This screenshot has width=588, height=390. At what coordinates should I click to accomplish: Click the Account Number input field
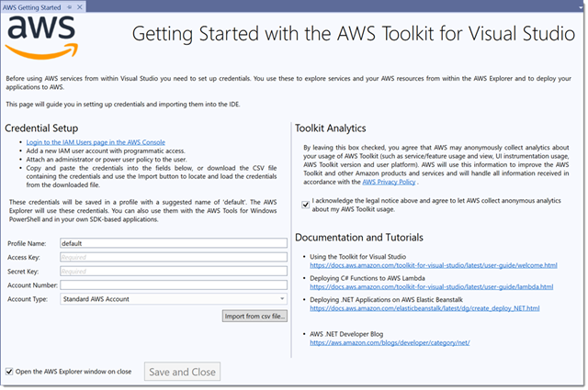point(174,285)
